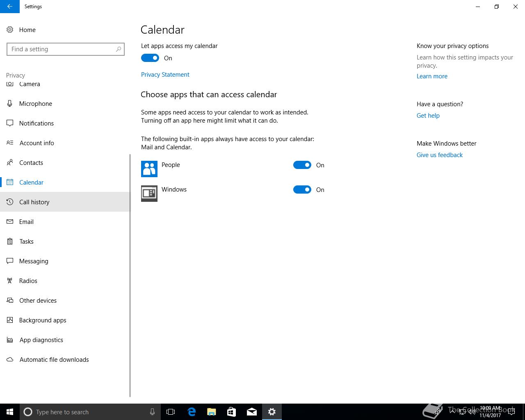
Task: Select Radios in the sidebar
Action: [65, 281]
